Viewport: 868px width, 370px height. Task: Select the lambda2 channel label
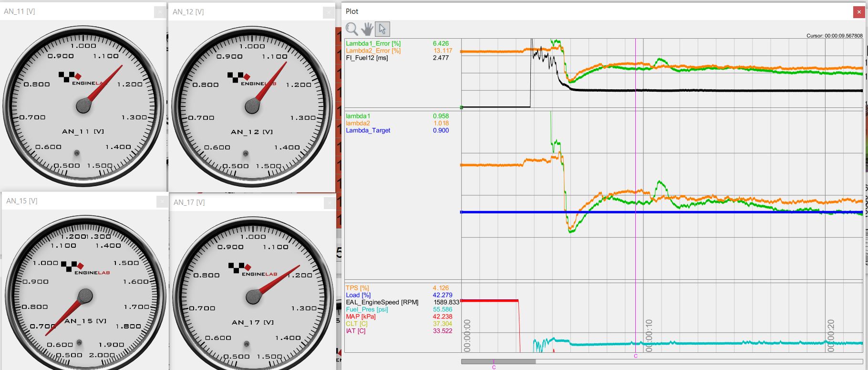(358, 123)
